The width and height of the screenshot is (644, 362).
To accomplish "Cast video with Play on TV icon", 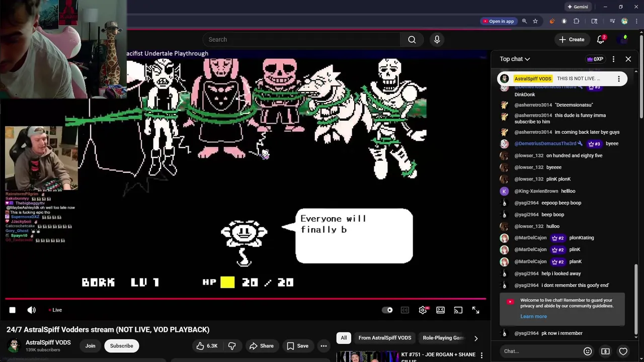I will [x=458, y=310].
